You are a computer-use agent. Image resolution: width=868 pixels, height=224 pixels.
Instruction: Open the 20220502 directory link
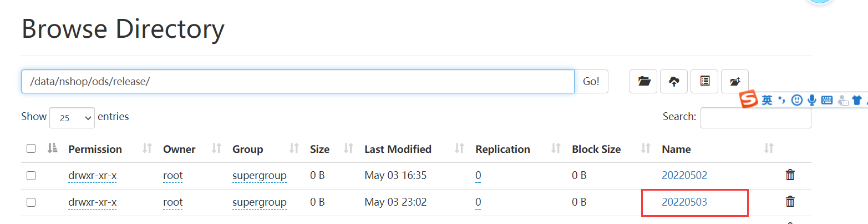pos(684,175)
